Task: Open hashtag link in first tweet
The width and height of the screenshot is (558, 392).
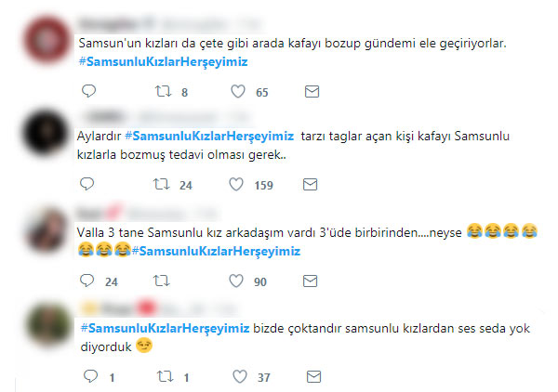Action: [x=163, y=62]
